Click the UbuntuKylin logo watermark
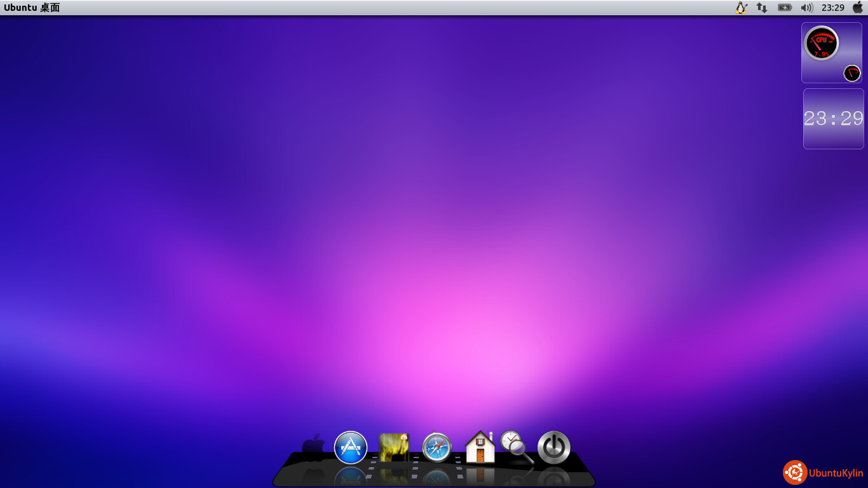Image resolution: width=868 pixels, height=488 pixels. [823, 472]
